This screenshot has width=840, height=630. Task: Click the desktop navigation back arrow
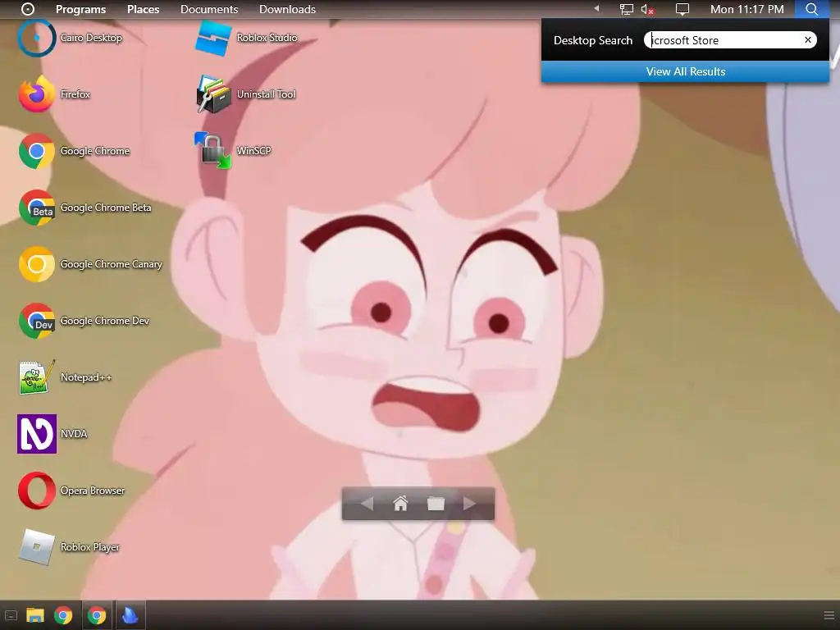tap(367, 504)
